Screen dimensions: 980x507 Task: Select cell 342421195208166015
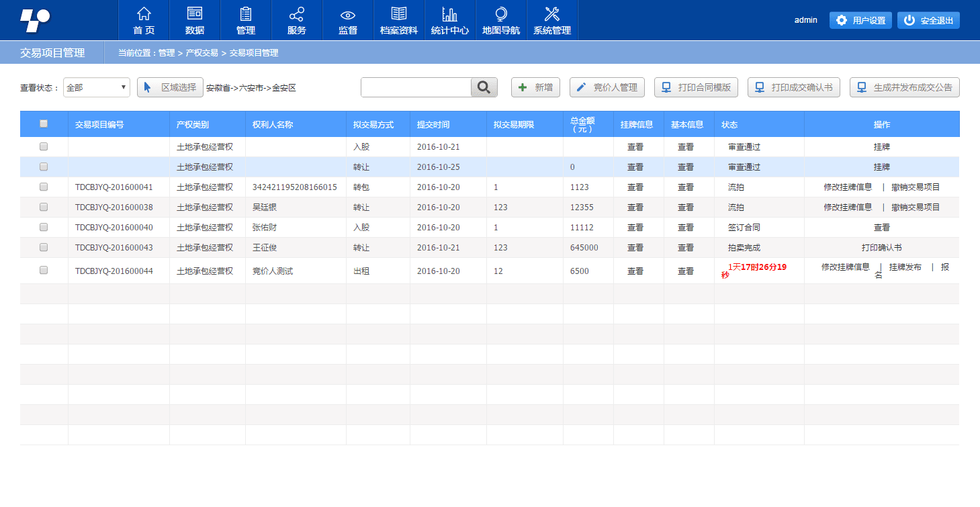coord(294,187)
